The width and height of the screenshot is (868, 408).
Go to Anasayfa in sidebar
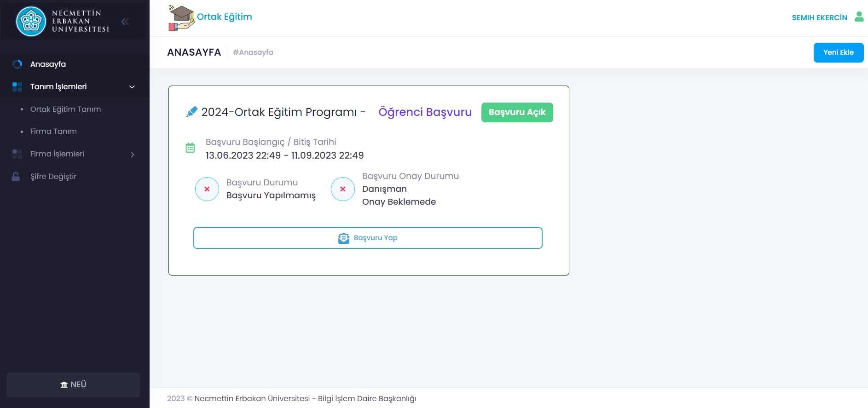pos(48,64)
